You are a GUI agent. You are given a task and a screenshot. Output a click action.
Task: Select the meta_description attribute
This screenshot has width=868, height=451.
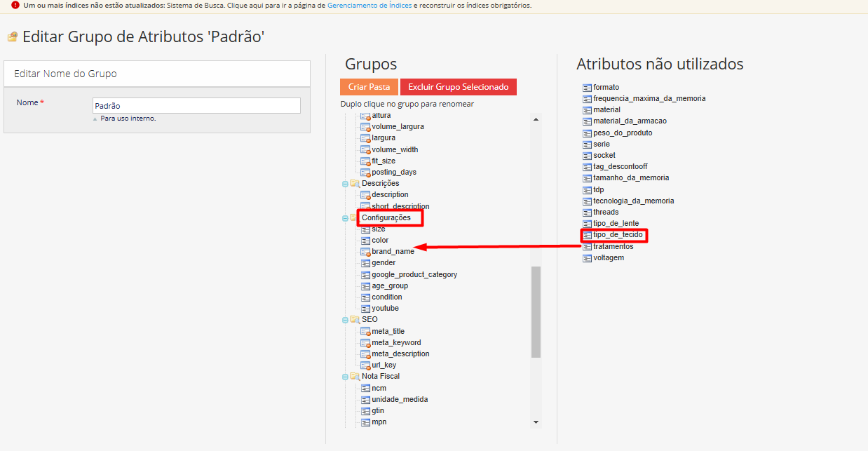tap(400, 354)
